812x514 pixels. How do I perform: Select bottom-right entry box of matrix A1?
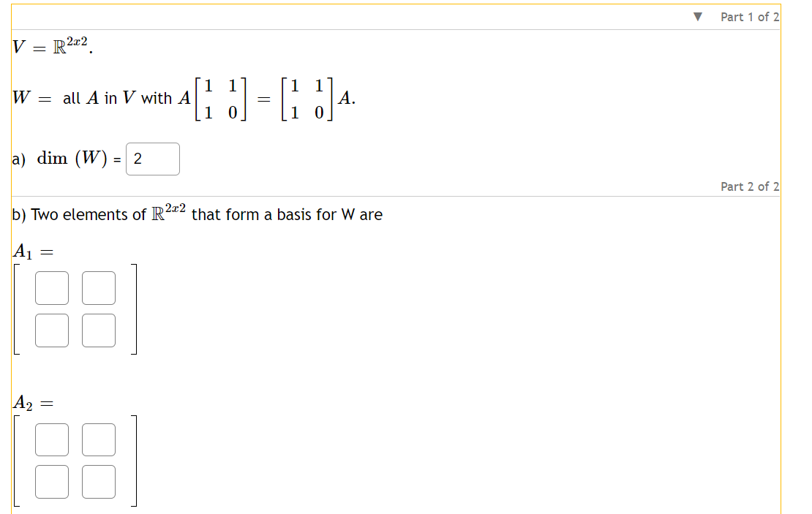(99, 330)
